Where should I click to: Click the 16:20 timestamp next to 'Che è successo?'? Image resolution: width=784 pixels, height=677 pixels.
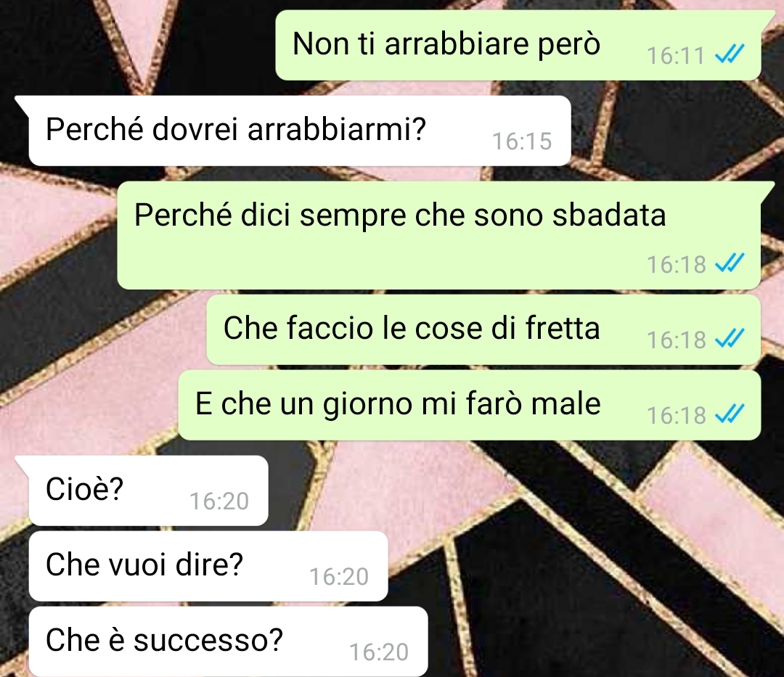[x=379, y=652]
